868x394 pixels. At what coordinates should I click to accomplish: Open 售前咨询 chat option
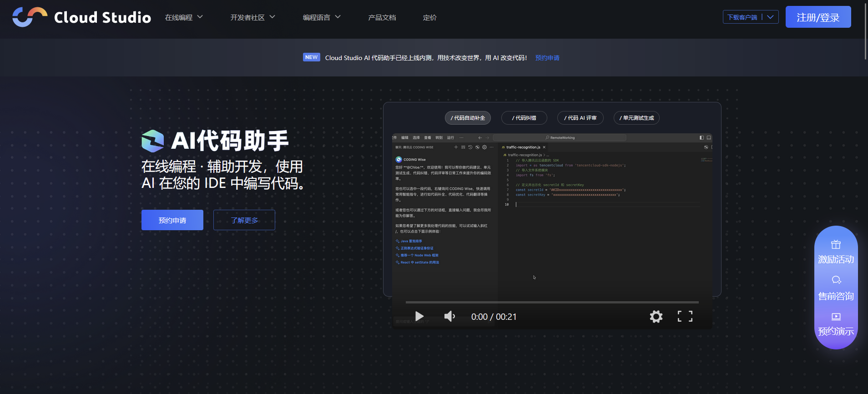pyautogui.click(x=836, y=288)
